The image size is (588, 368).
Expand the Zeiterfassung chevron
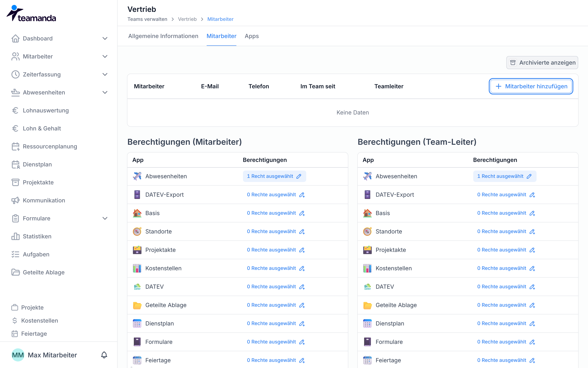click(x=105, y=74)
